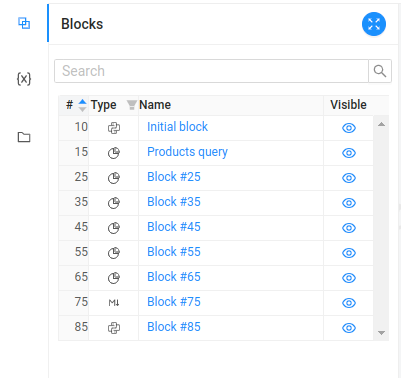
Task: Click chart type icon of Block #45
Action: point(114,228)
